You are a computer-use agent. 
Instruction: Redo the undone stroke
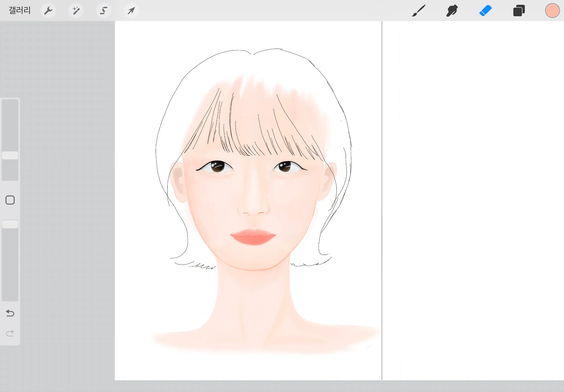click(10, 333)
